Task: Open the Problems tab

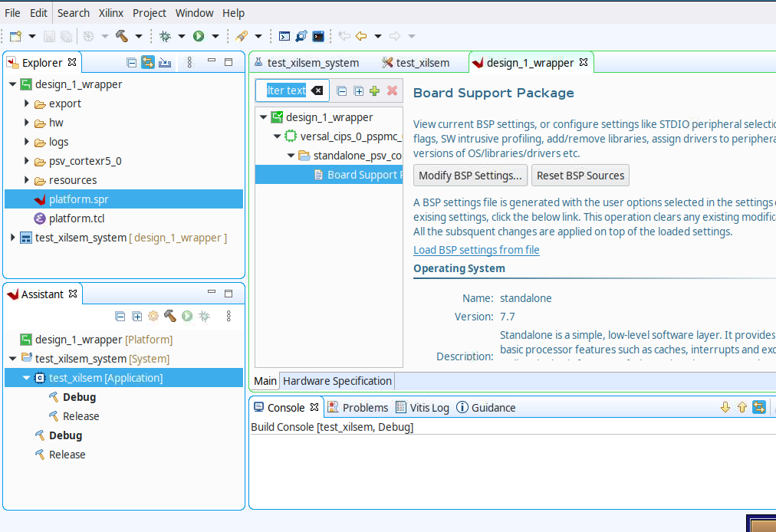Action: [358, 407]
